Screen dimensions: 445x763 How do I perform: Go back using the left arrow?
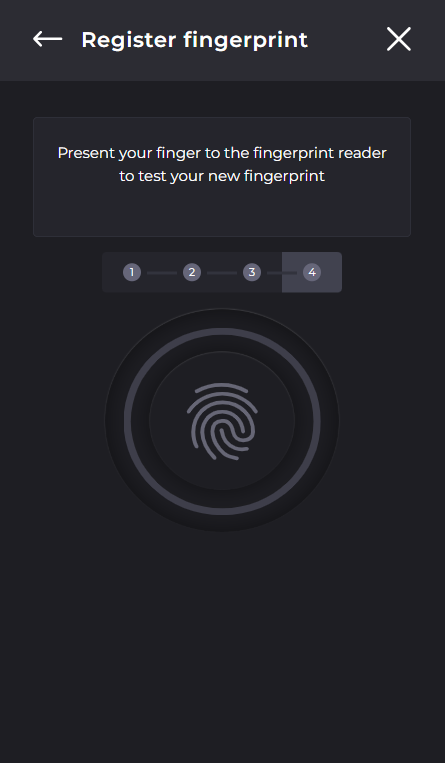(48, 39)
